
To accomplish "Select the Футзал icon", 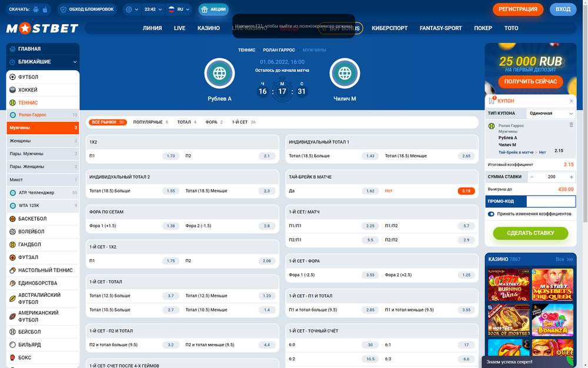I will pyautogui.click(x=12, y=257).
